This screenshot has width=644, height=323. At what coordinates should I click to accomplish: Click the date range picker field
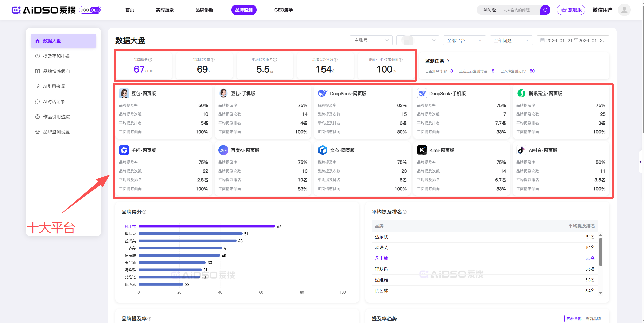tap(573, 40)
